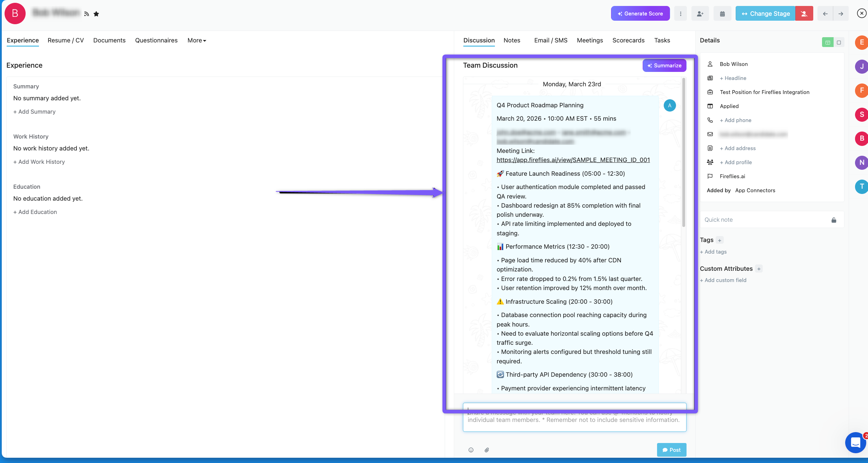This screenshot has height=463, width=868.
Task: Click the attachment paperclip icon
Action: [486, 450]
